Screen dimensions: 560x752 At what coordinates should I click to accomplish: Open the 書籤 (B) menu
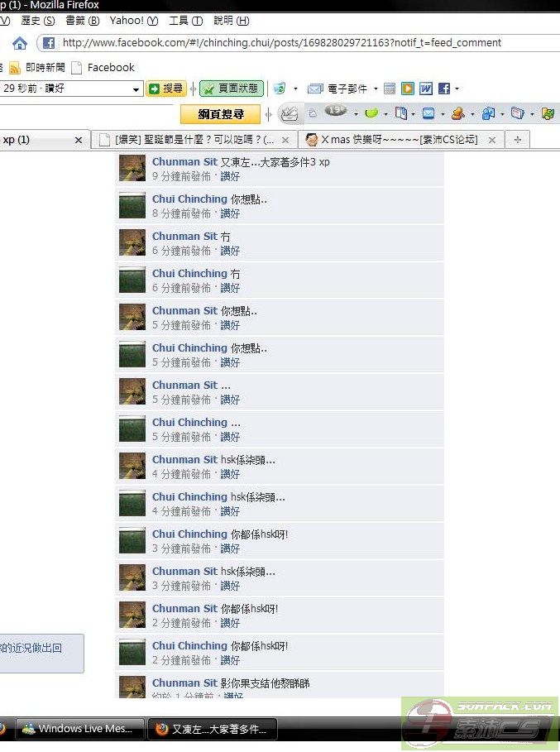(82, 21)
